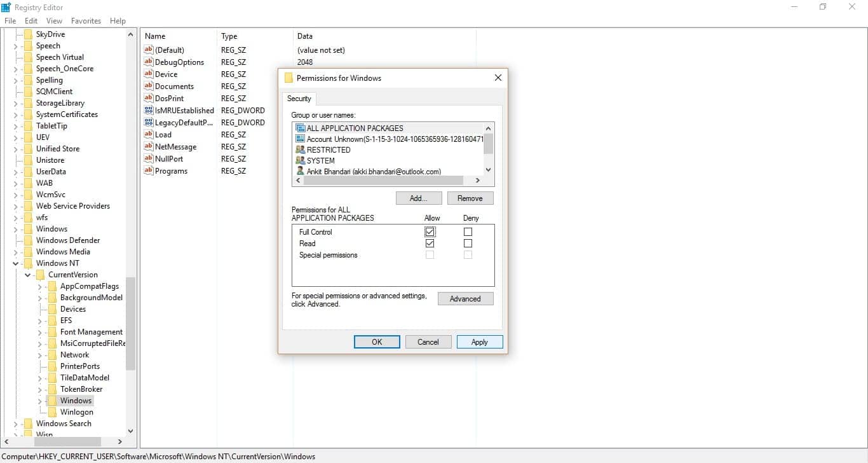The image size is (868, 463).
Task: Toggle Deny checkbox for Full Control
Action: coord(468,232)
